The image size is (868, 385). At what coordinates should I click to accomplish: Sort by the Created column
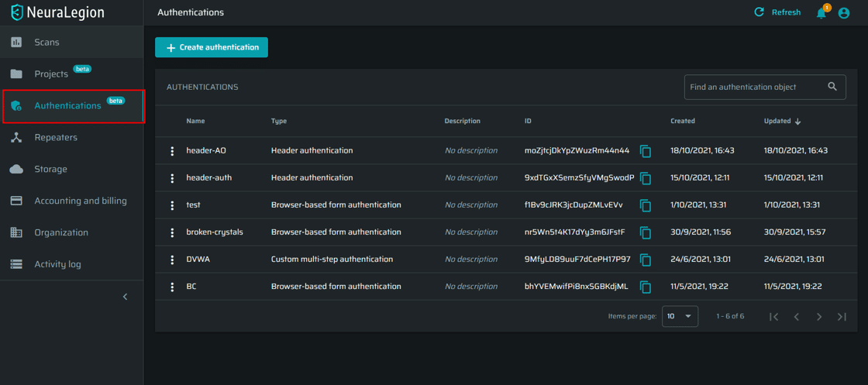coord(683,121)
